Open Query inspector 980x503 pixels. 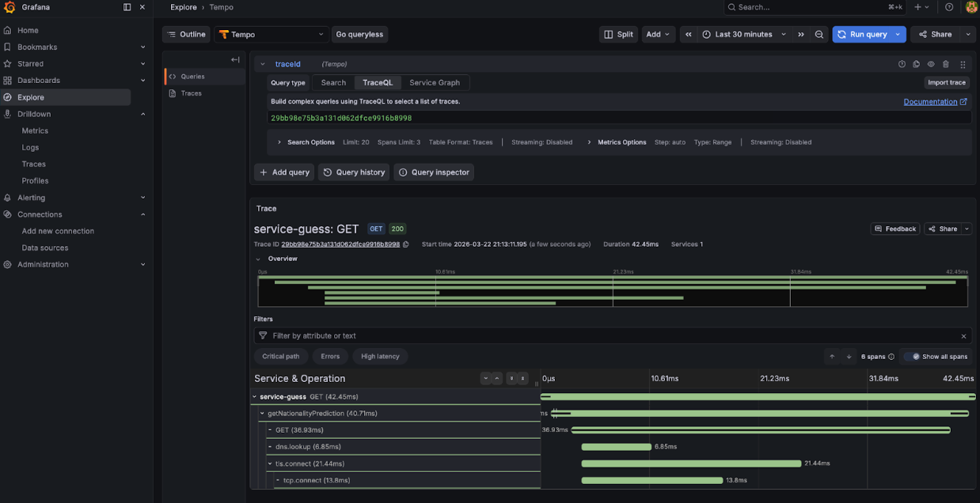pos(434,172)
